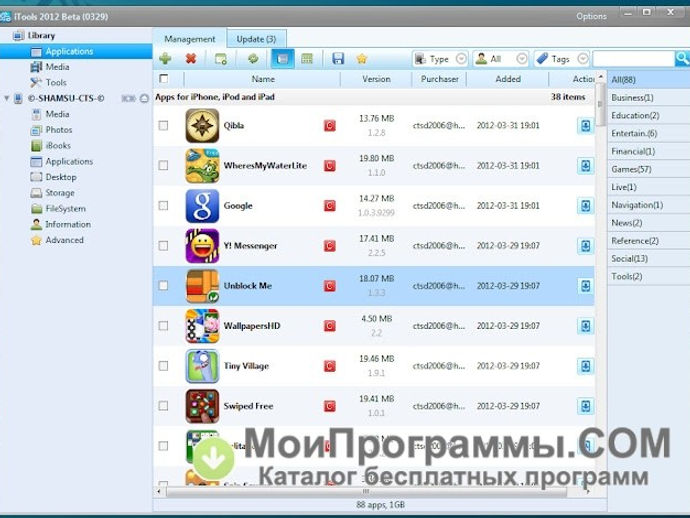Viewport: 690px width, 518px height.
Task: Click install icon in Swiped Free row
Action: (x=585, y=406)
